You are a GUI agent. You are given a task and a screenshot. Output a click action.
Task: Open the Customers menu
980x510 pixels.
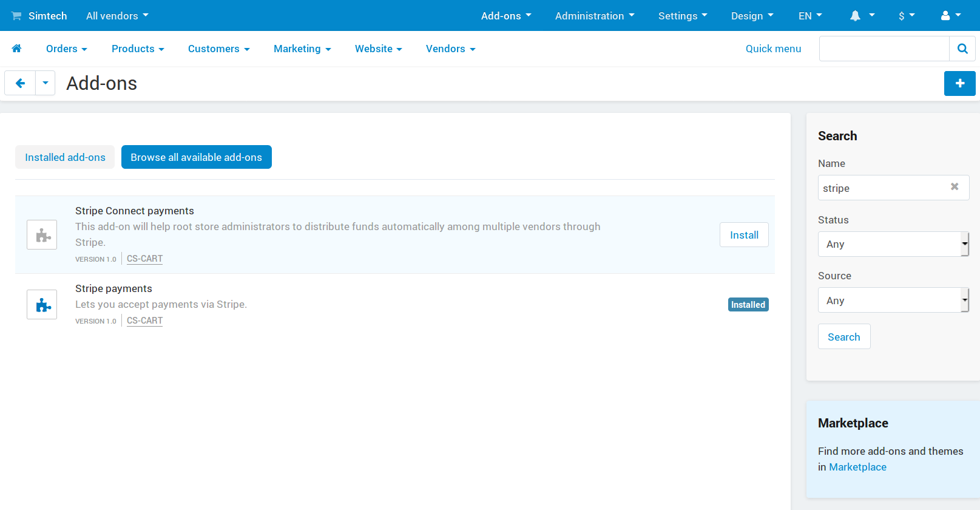219,49
